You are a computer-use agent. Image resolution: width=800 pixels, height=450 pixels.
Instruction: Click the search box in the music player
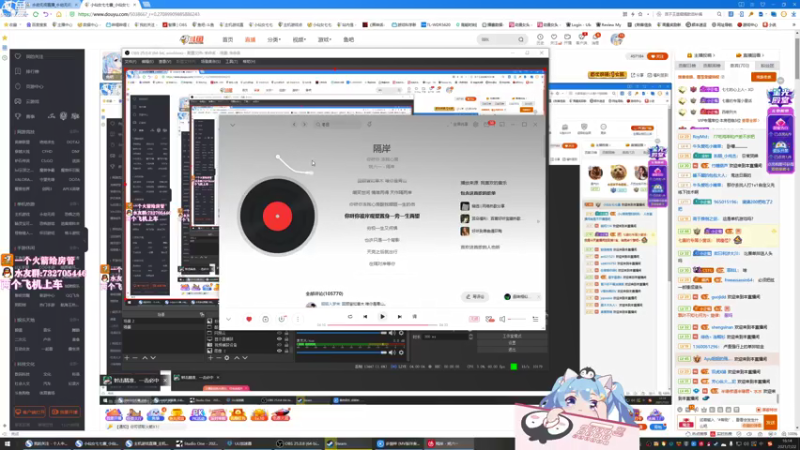pos(338,124)
